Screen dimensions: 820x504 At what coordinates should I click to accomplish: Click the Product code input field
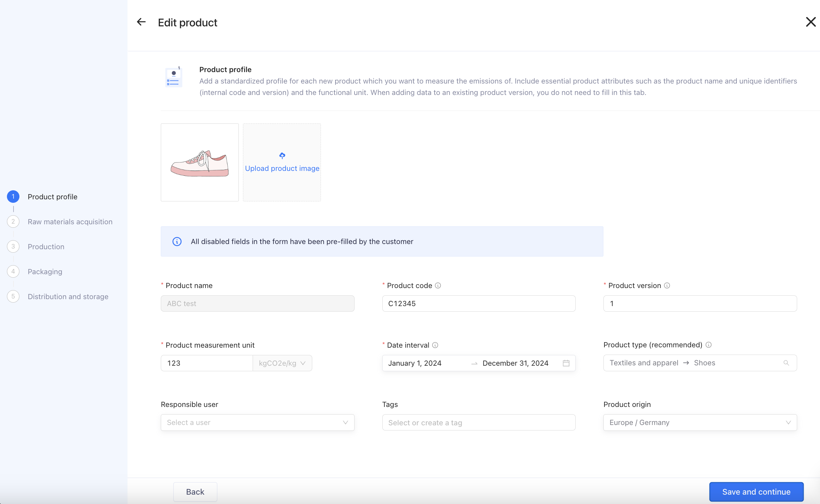[478, 304]
